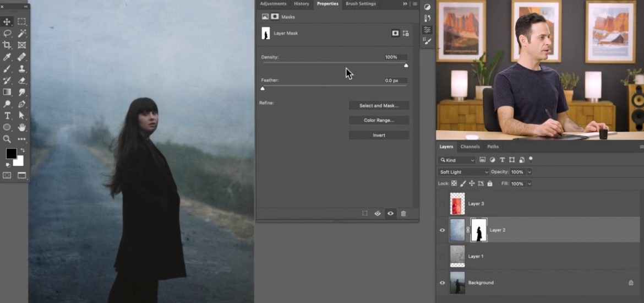Image resolution: width=644 pixels, height=303 pixels.
Task: Select the Eyedropper tool
Action: pos(7,57)
